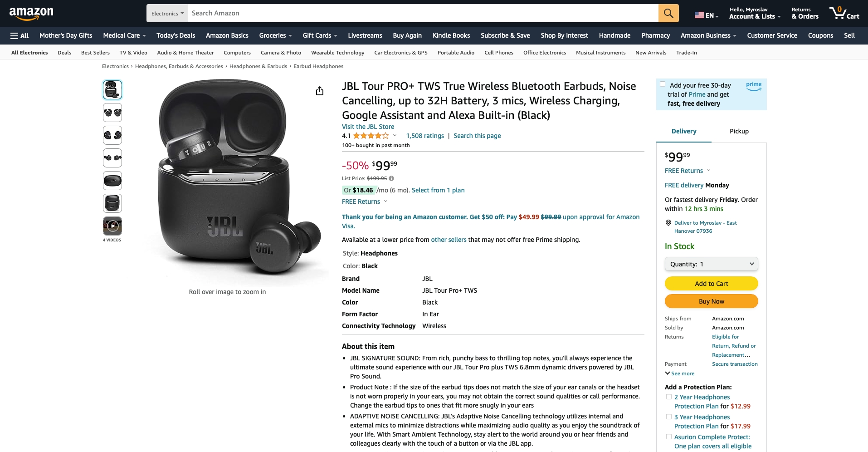Screen dimensions: 868x452
Task: Click the Add to Cart button
Action: (711, 284)
